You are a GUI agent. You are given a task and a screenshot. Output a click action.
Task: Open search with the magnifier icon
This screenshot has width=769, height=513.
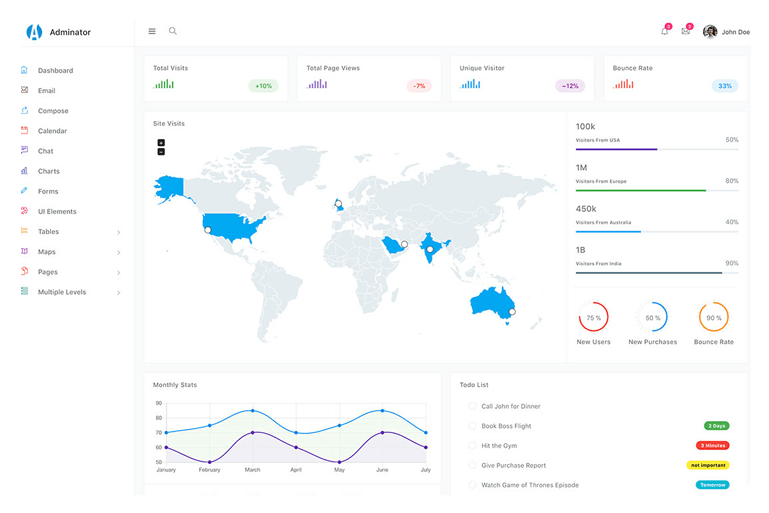click(x=173, y=31)
